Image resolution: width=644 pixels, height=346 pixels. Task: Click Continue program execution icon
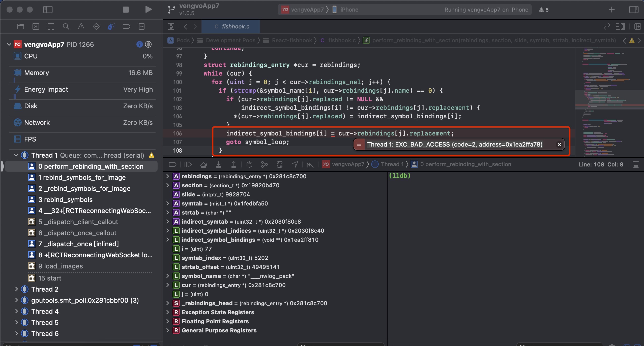click(188, 164)
